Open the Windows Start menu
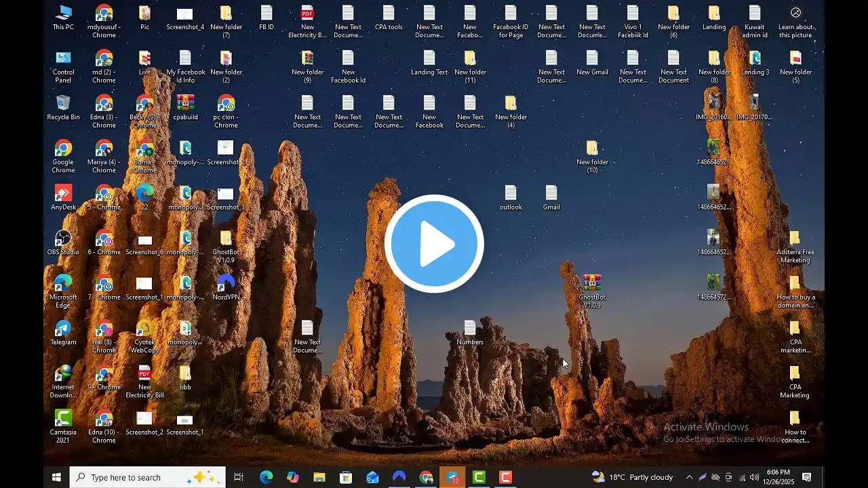Screen dimensions: 868x488 click(56, 477)
